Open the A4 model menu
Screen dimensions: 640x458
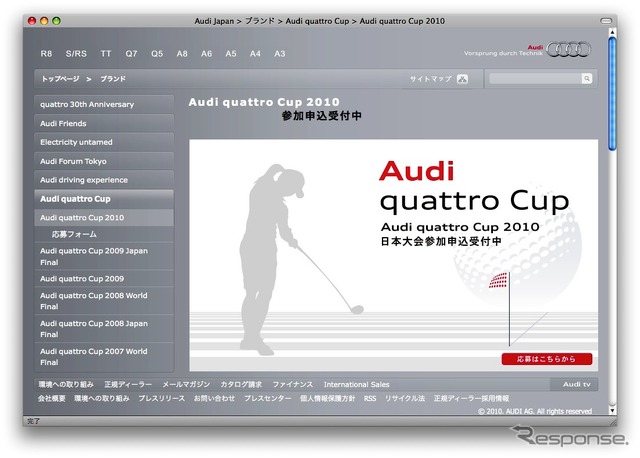point(255,53)
